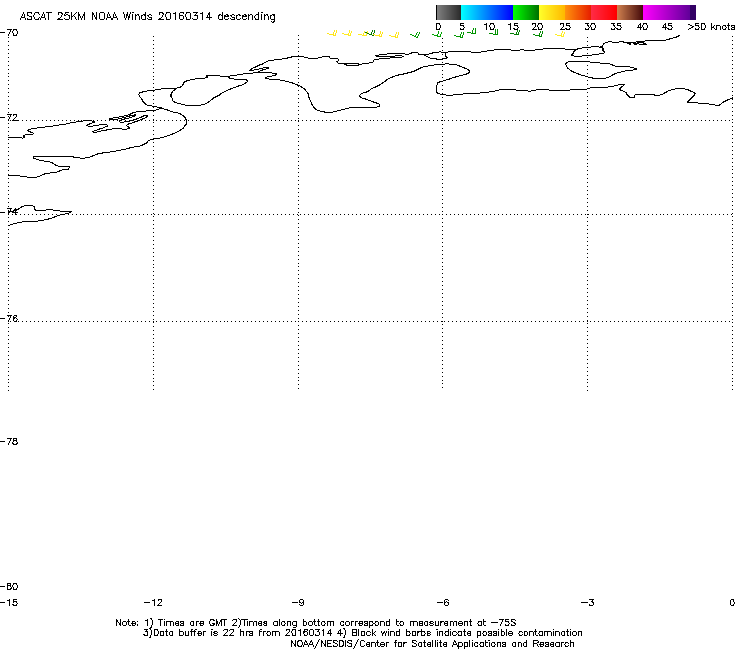Click the "0" longitude label at bottom right
The image size is (740, 650).
click(x=732, y=602)
